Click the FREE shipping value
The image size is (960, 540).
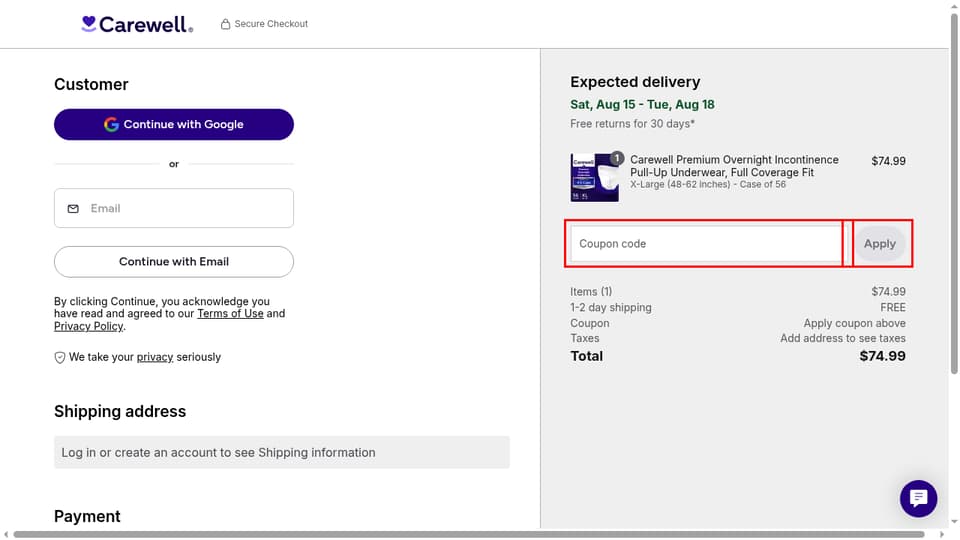point(893,307)
